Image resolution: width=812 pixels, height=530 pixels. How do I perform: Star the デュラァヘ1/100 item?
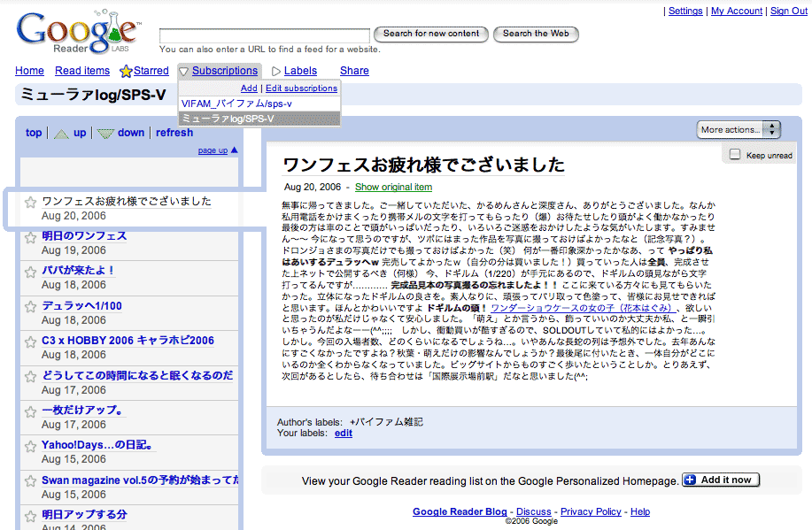31,307
